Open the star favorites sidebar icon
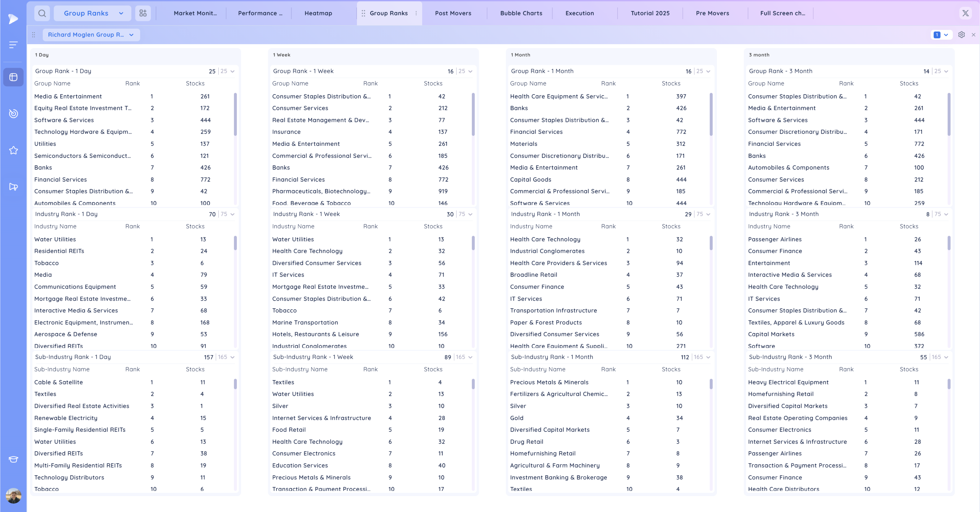This screenshot has width=980, height=512. click(x=13, y=150)
